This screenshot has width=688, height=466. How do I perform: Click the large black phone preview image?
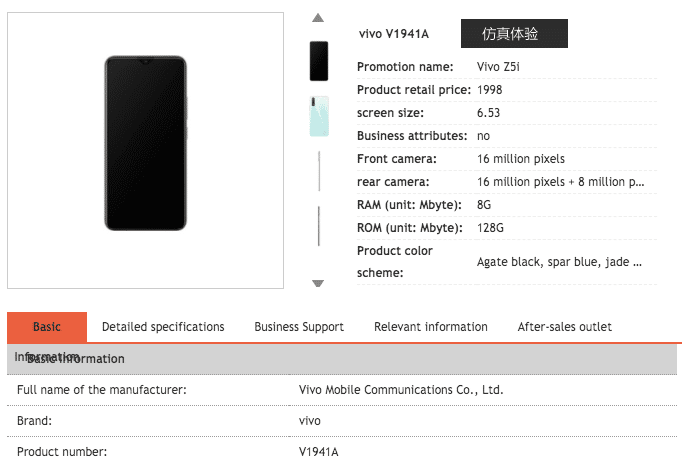pyautogui.click(x=146, y=143)
